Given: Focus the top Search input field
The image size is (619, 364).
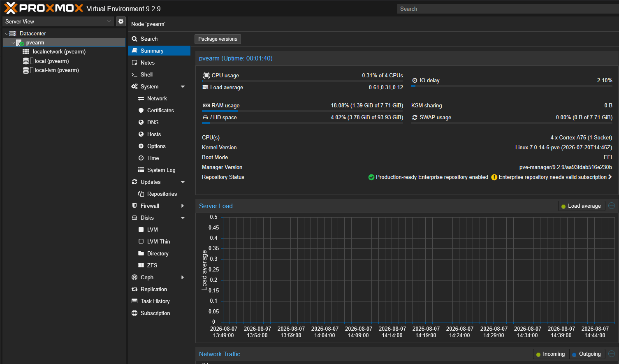Looking at the screenshot, I should tap(508, 9).
